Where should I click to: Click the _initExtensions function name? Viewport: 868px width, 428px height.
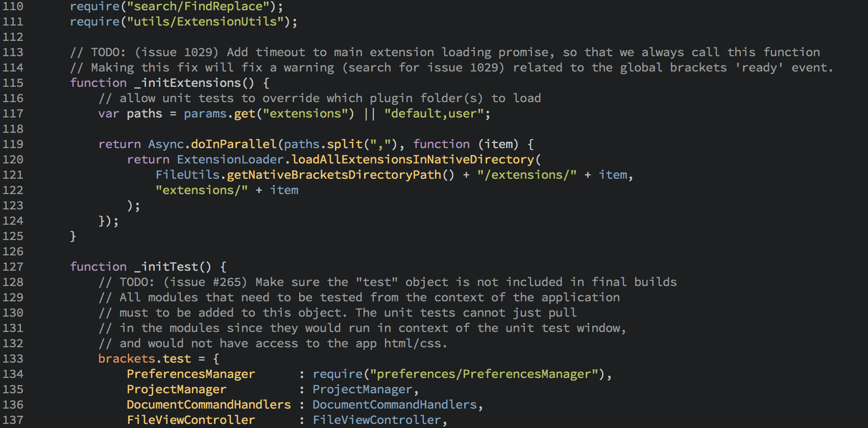tap(187, 83)
